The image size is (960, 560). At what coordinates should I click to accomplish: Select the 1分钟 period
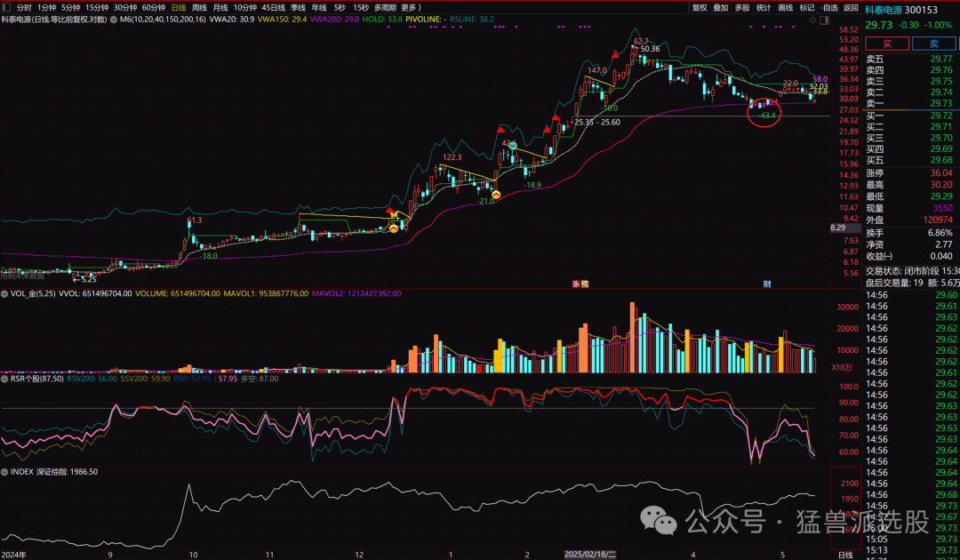tap(46, 7)
